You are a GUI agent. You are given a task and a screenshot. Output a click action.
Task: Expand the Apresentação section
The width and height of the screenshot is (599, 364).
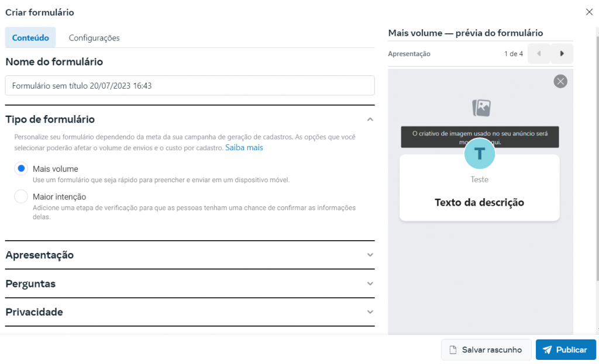click(x=370, y=255)
